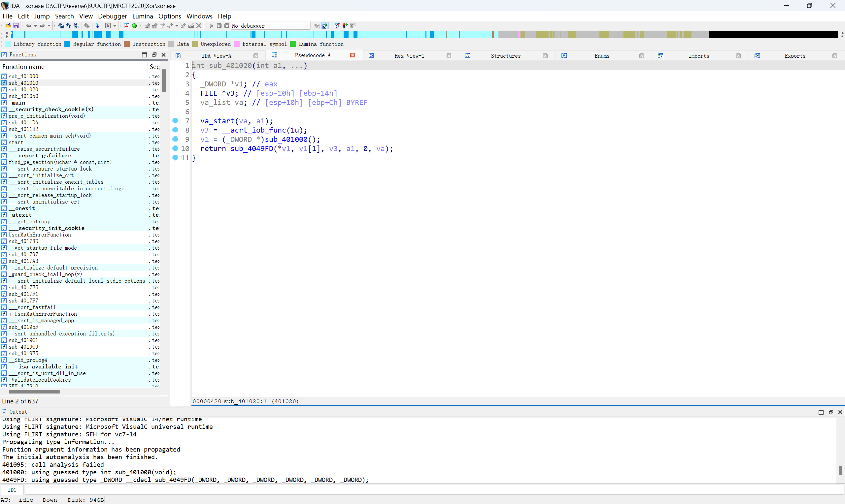Viewport: 845px width, 504px height.
Task: Open the Lumina menu
Action: 143,16
